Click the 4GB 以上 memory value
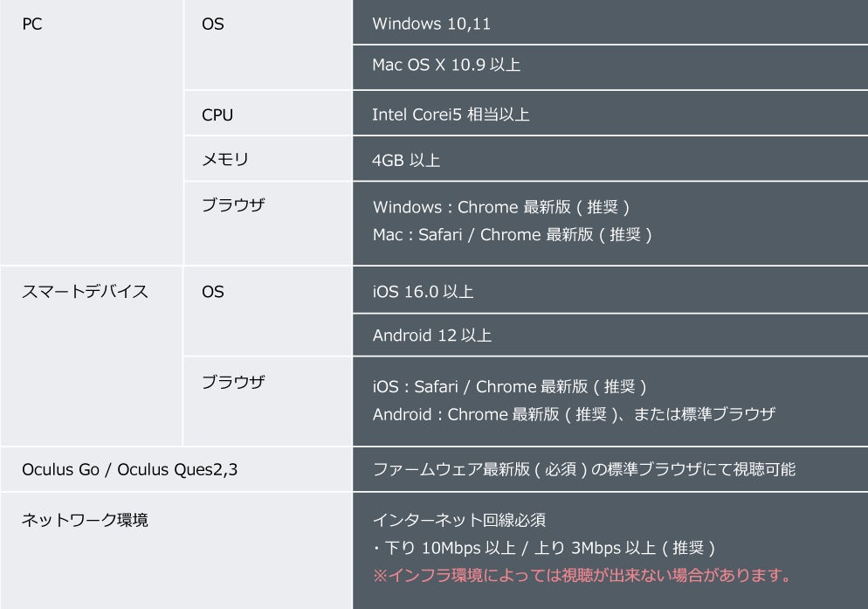868x609 pixels. click(406, 160)
